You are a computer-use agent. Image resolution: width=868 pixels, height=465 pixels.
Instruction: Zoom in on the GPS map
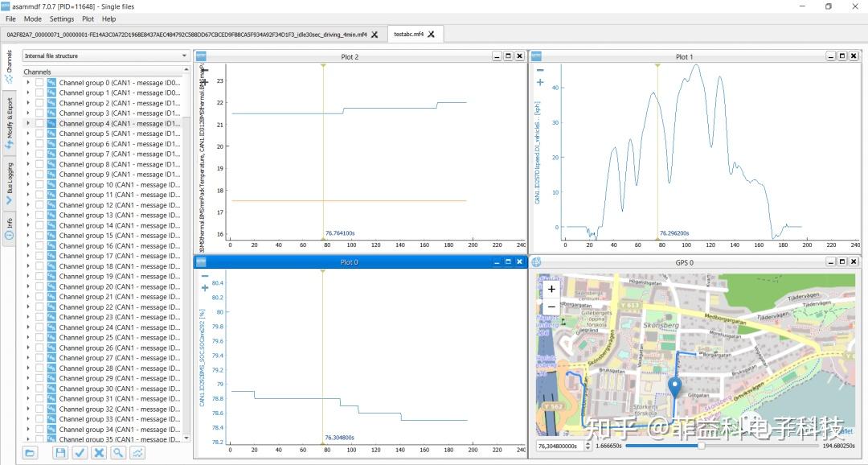(551, 289)
